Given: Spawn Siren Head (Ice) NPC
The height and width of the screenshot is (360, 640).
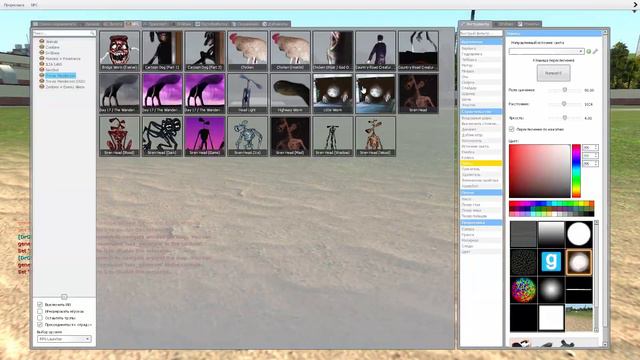Looking at the screenshot, I should point(247,136).
